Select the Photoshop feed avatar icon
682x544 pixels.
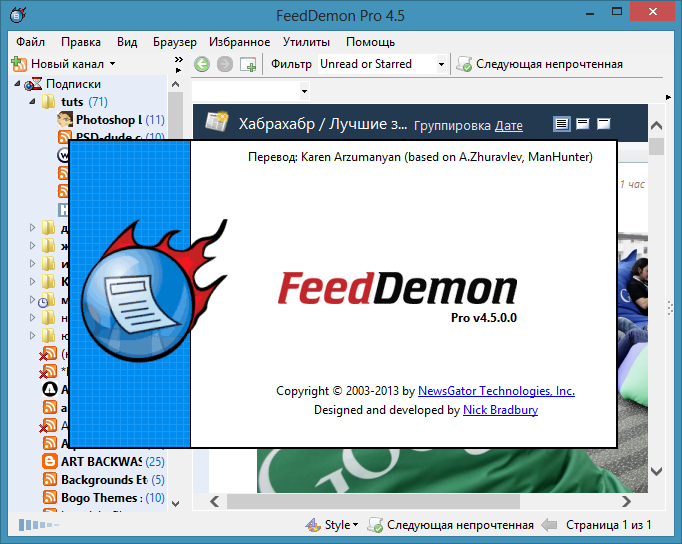65,119
